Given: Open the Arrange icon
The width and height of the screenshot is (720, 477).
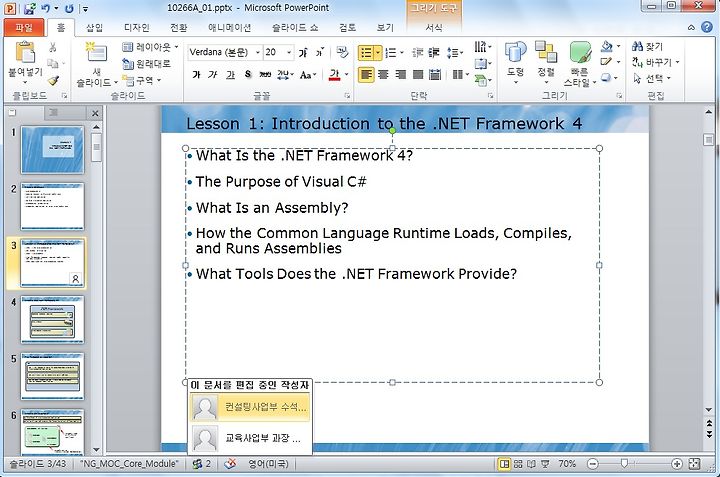Looking at the screenshot, I should point(546,52).
